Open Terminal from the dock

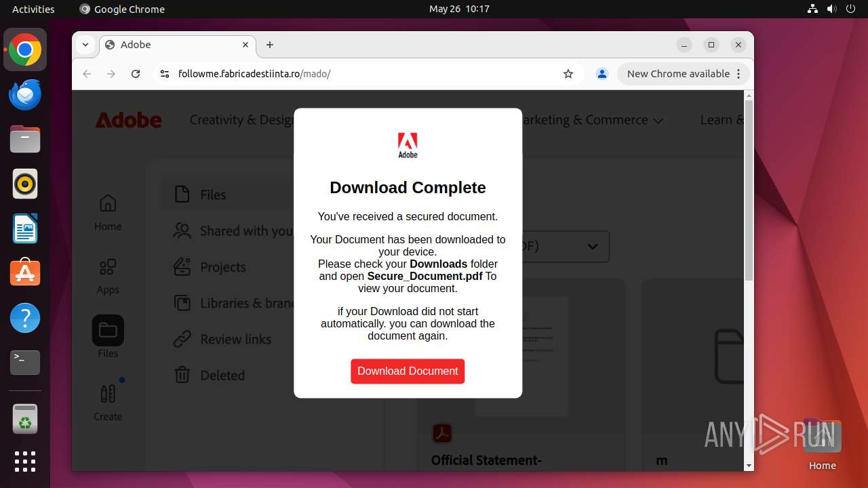(x=25, y=363)
